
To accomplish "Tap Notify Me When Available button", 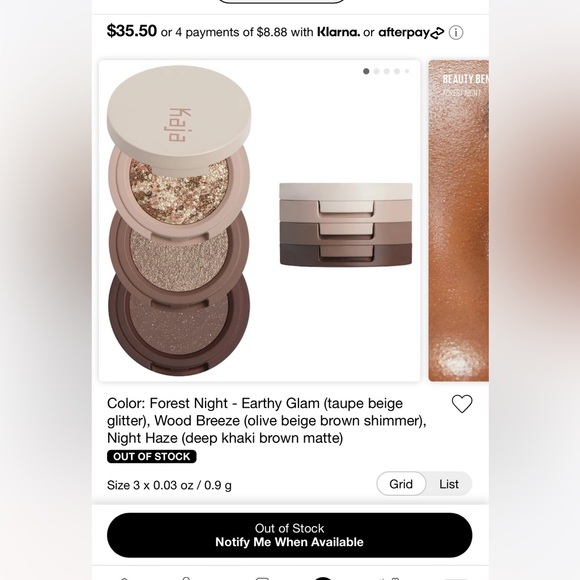I will coord(289,535).
